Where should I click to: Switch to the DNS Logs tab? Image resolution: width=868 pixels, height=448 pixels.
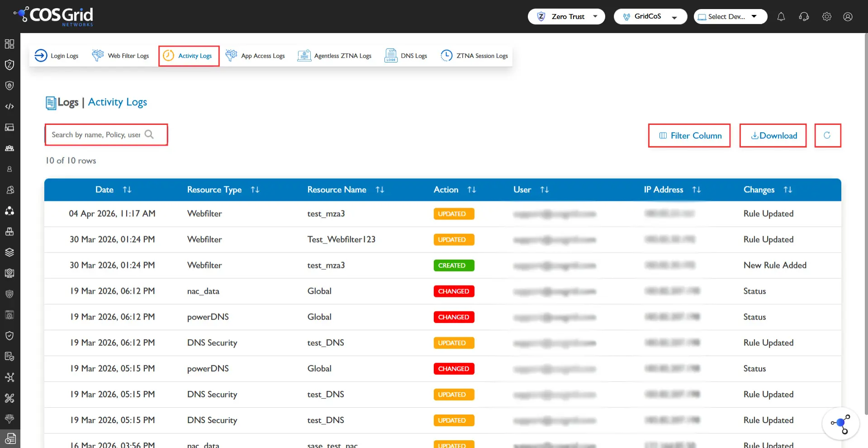(x=406, y=56)
